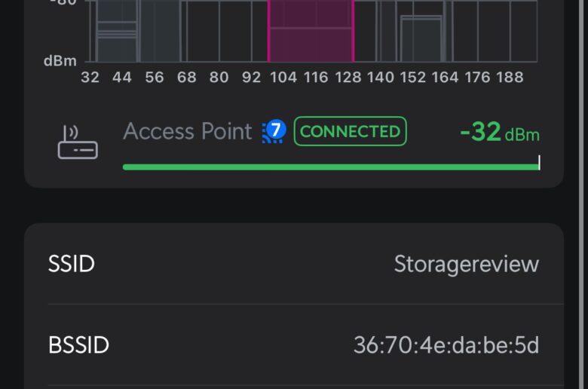This screenshot has width=588, height=389.
Task: Tap channel 104 on the axis
Action: [x=283, y=78]
